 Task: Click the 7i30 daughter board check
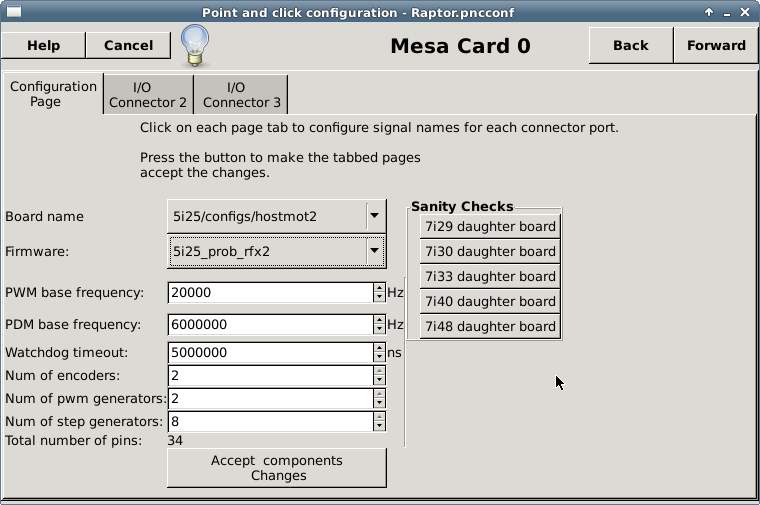pos(490,252)
